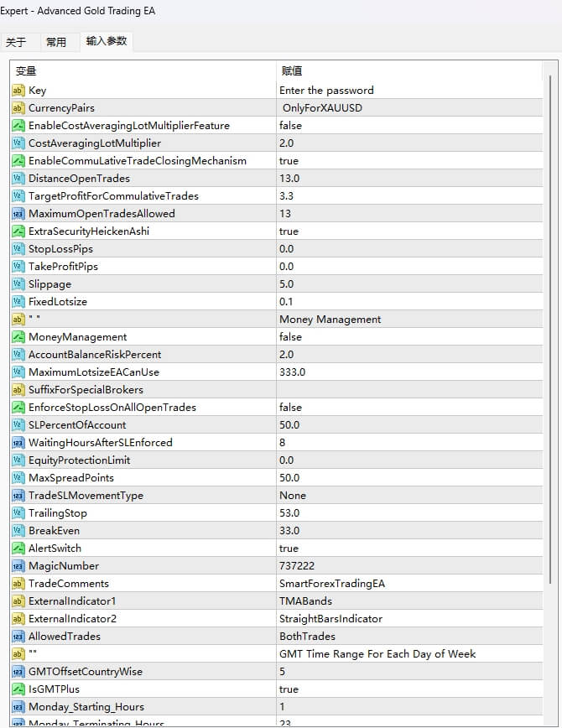
Task: Click the double icon beside TargetProfitForCommulativeTrades
Action: [x=18, y=196]
